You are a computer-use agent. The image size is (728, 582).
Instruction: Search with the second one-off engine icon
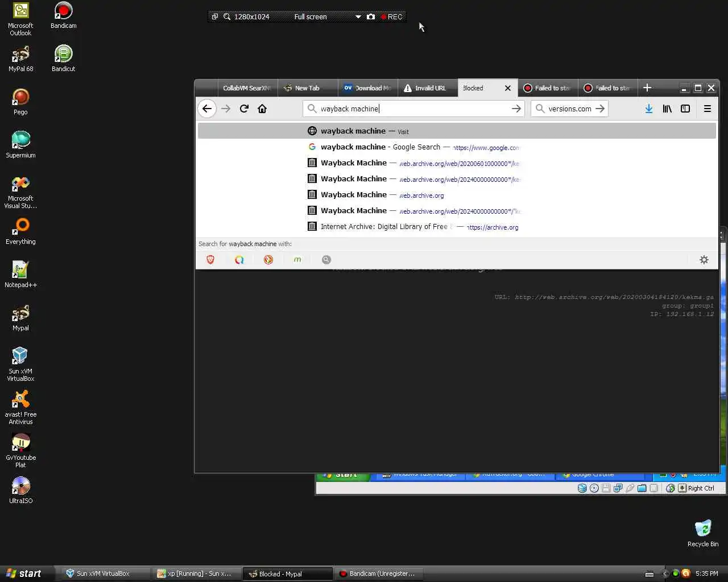coord(239,260)
